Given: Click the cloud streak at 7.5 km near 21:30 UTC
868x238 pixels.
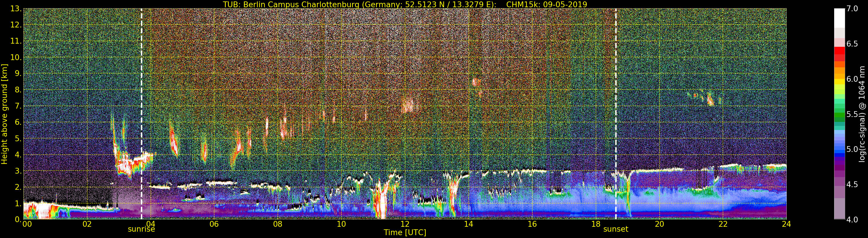Looking at the screenshot, I should tap(710, 100).
